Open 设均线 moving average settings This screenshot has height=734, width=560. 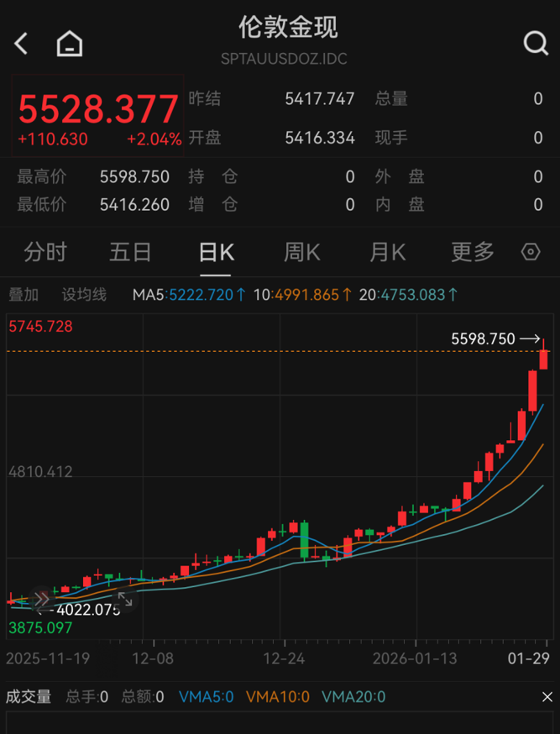tap(84, 295)
